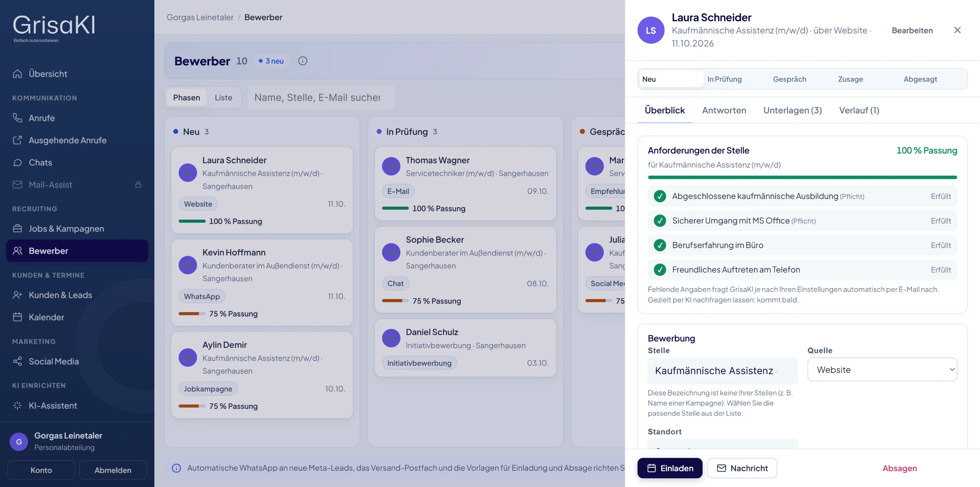The image size is (980, 487).
Task: Open the Chats section
Action: tap(77, 162)
